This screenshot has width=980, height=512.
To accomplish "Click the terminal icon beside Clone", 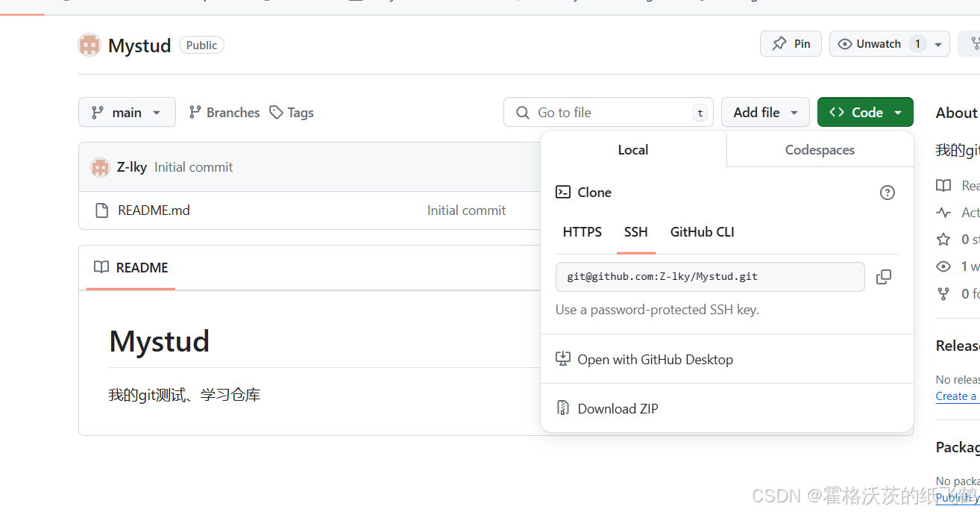I will [563, 192].
